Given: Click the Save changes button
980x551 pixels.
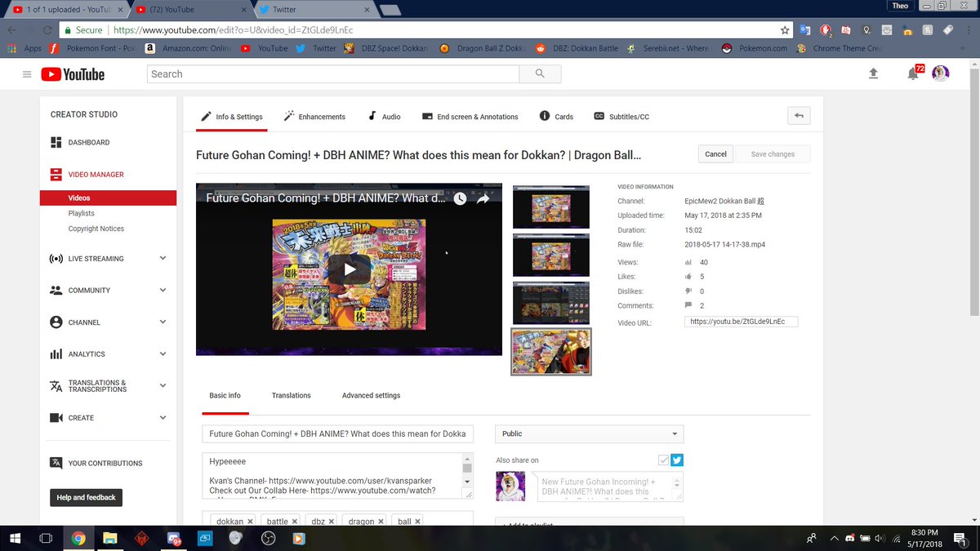Looking at the screenshot, I should point(772,153).
